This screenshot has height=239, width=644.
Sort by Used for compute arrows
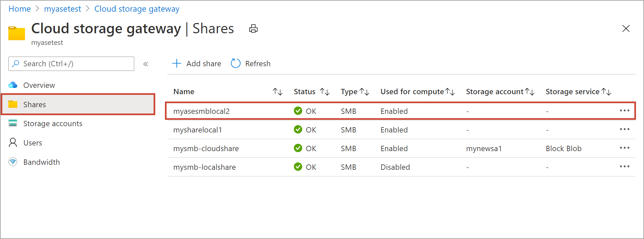[x=450, y=92]
